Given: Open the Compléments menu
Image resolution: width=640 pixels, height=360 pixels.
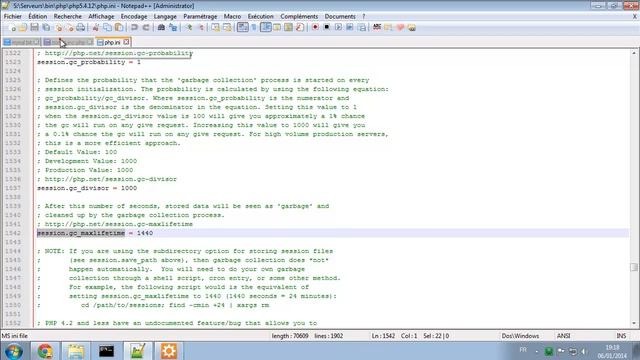Looking at the screenshot, I should tap(299, 16).
